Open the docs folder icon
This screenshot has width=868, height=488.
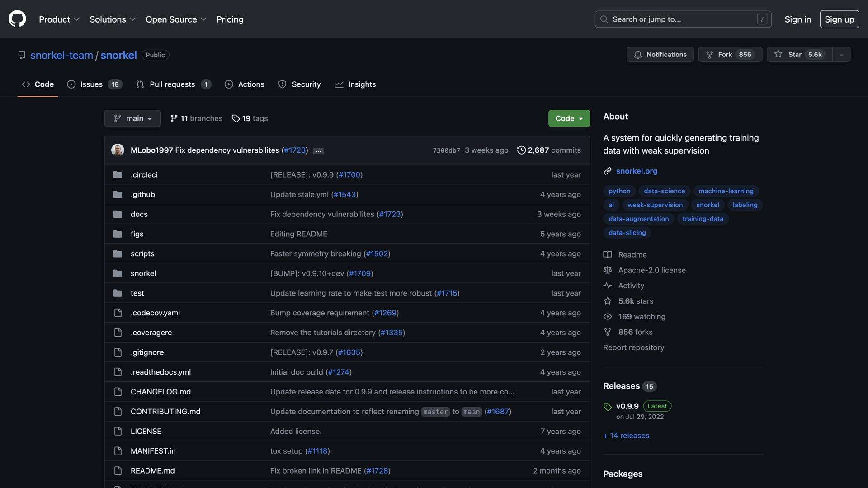click(118, 214)
